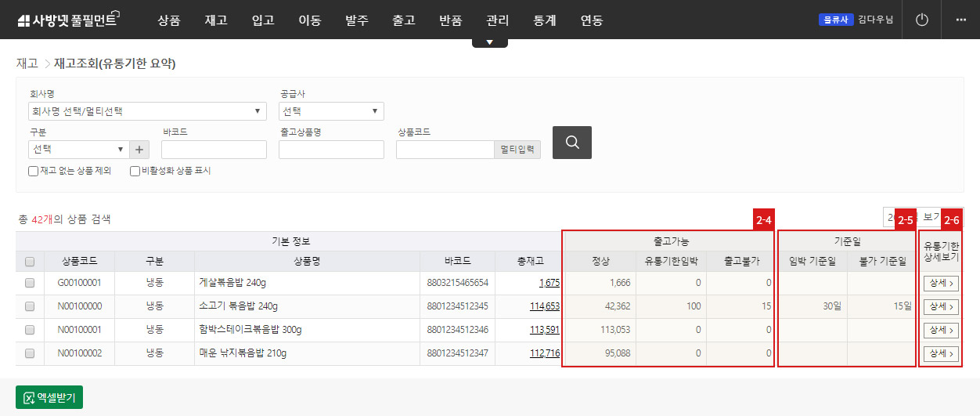
Task: Click the Sabangnet Fulfillment logo
Action: 68,20
